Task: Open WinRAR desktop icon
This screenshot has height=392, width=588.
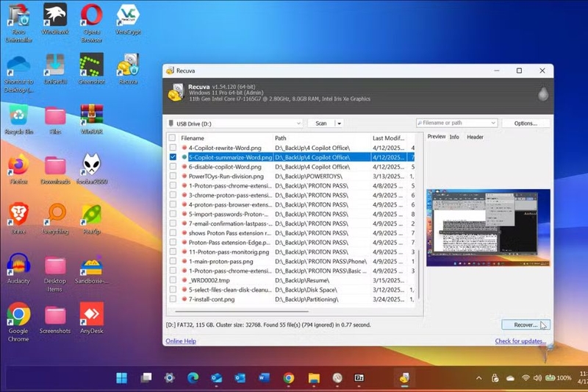Action: pos(91,119)
